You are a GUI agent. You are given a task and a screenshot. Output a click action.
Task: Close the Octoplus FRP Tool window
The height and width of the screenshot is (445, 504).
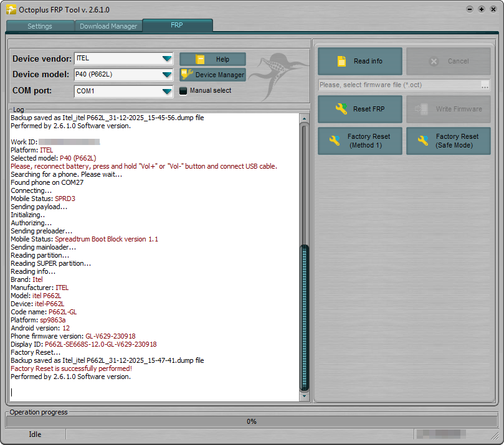tap(493, 9)
